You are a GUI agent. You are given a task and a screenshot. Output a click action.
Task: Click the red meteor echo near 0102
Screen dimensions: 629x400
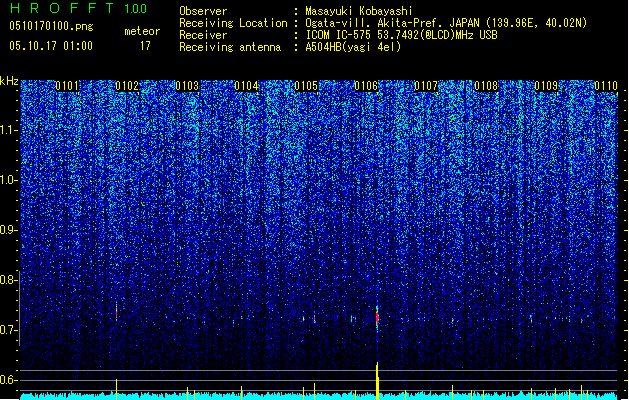(x=116, y=311)
